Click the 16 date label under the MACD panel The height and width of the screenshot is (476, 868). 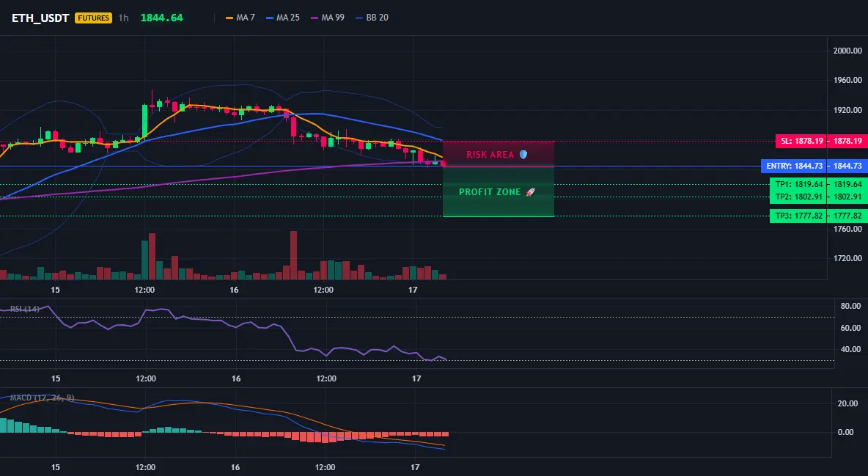[235, 467]
